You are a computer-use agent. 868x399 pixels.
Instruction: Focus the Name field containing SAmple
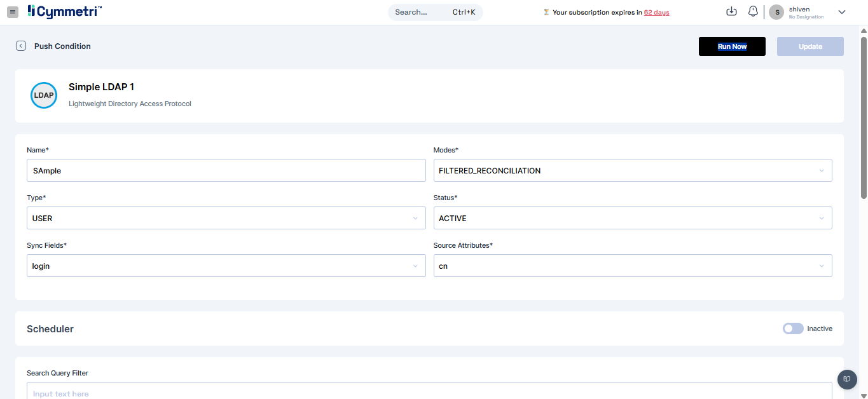click(x=226, y=170)
